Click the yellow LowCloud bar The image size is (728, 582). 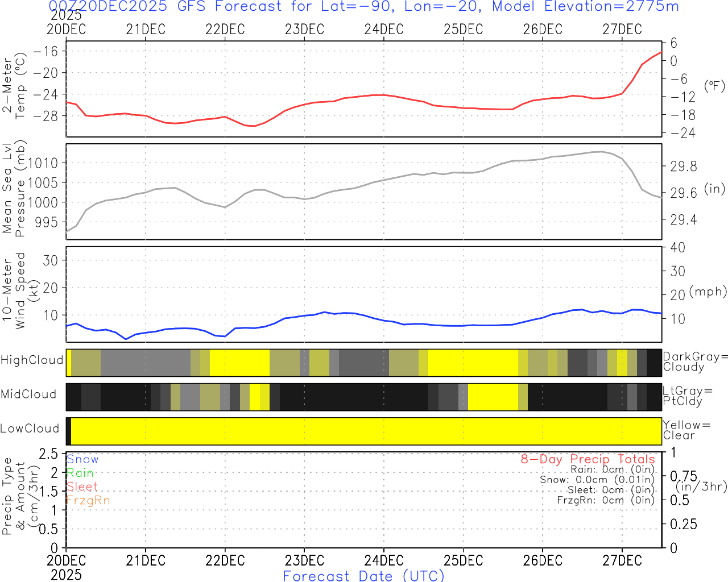click(x=364, y=431)
